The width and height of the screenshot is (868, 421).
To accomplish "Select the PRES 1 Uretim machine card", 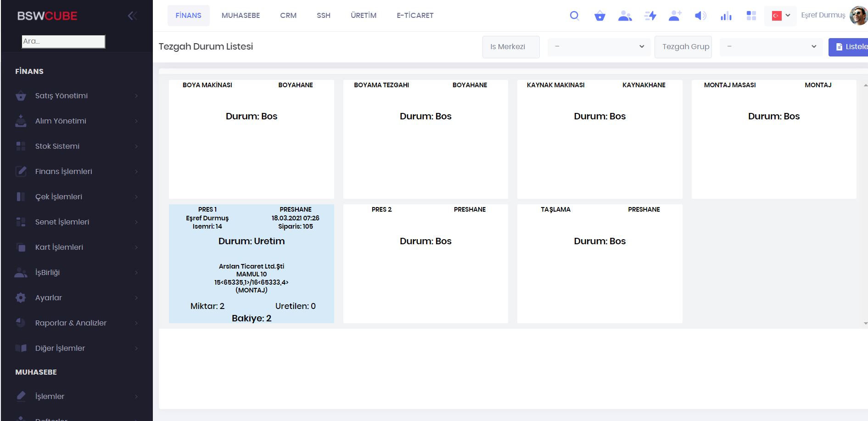I will pyautogui.click(x=251, y=264).
